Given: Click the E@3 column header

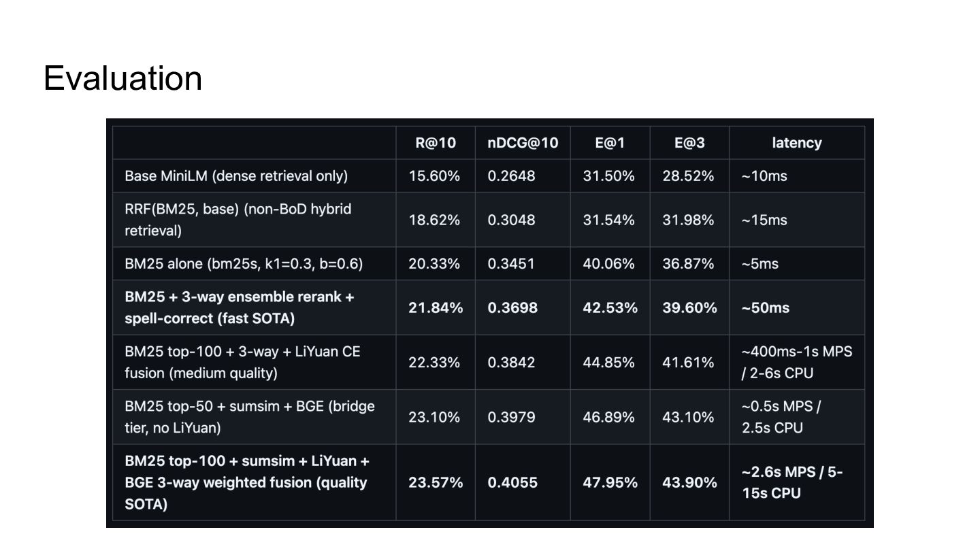Looking at the screenshot, I should pyautogui.click(x=689, y=143).
